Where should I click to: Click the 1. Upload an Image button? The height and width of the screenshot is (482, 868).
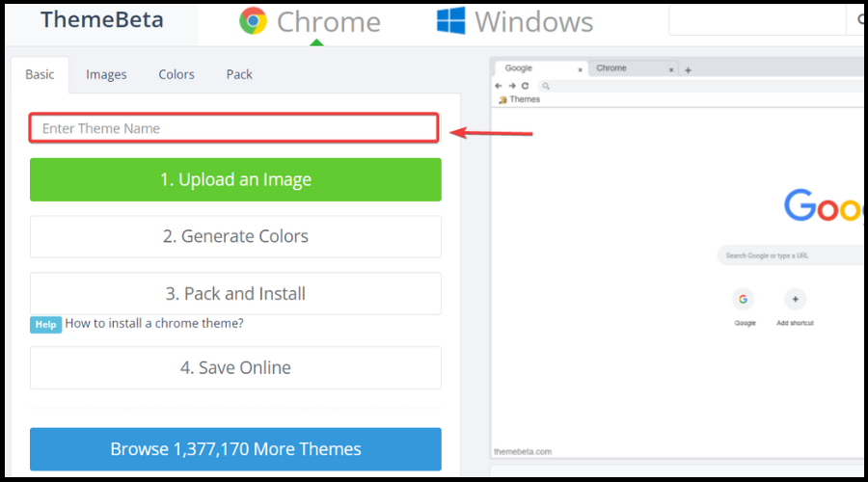[x=236, y=179]
